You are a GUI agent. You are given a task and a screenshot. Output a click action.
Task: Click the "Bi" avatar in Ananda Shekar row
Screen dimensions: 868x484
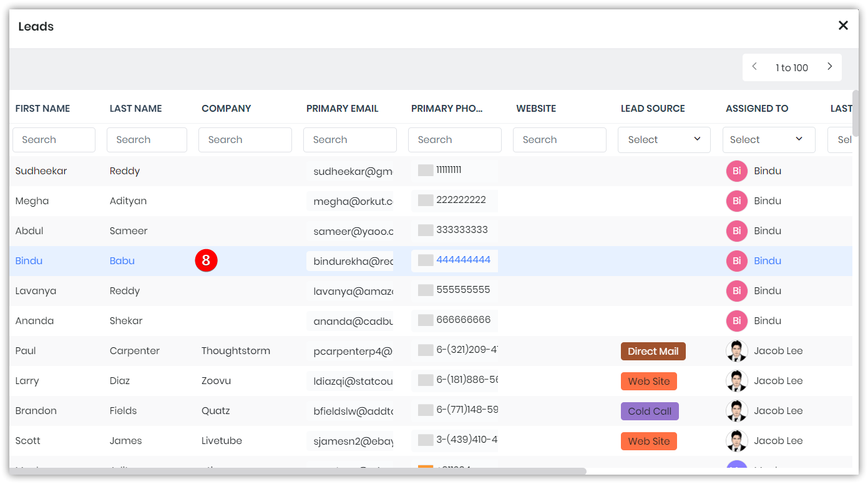(736, 320)
